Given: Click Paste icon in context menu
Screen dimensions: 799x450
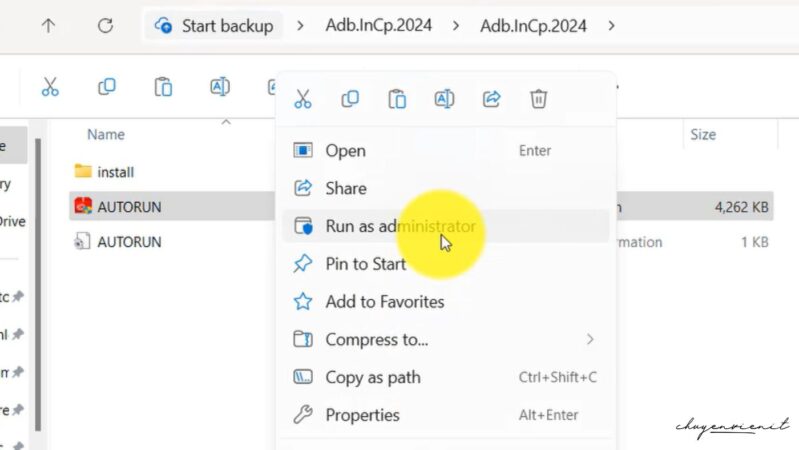Looking at the screenshot, I should pos(397,99).
